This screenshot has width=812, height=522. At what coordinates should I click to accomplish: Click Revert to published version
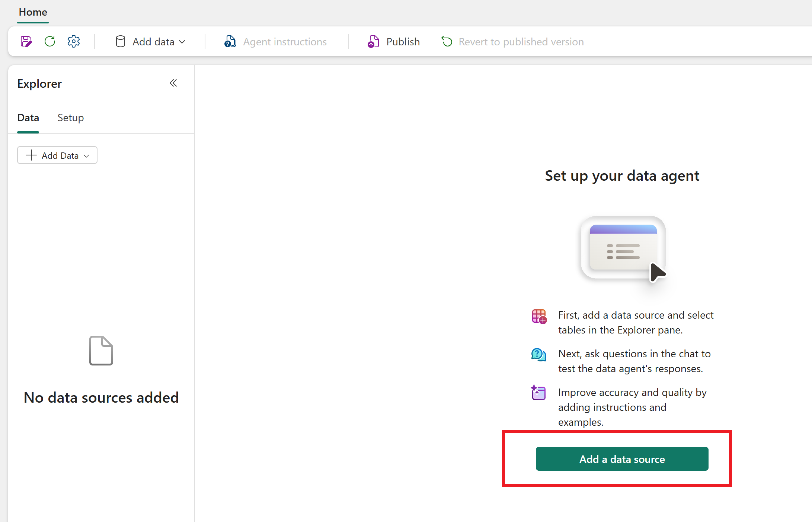coord(521,41)
